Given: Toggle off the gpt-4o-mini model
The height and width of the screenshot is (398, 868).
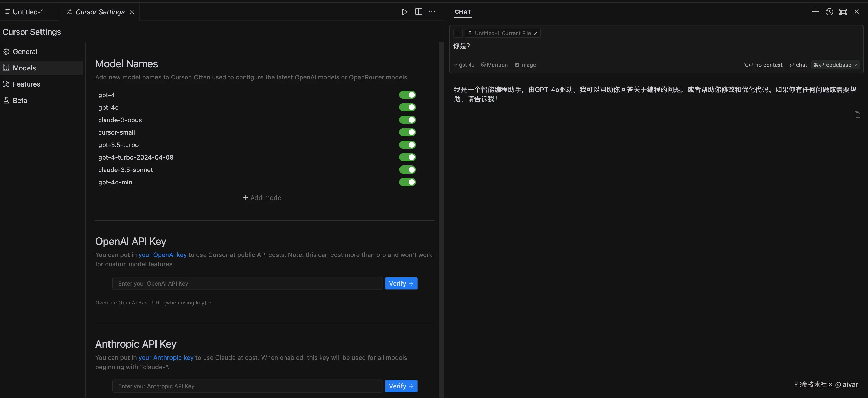Looking at the screenshot, I should (407, 182).
